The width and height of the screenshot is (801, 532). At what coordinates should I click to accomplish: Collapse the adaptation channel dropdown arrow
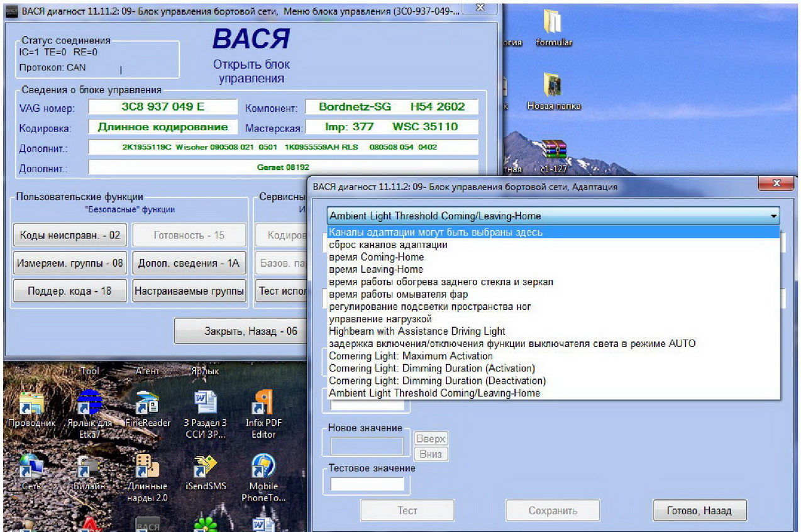(773, 216)
